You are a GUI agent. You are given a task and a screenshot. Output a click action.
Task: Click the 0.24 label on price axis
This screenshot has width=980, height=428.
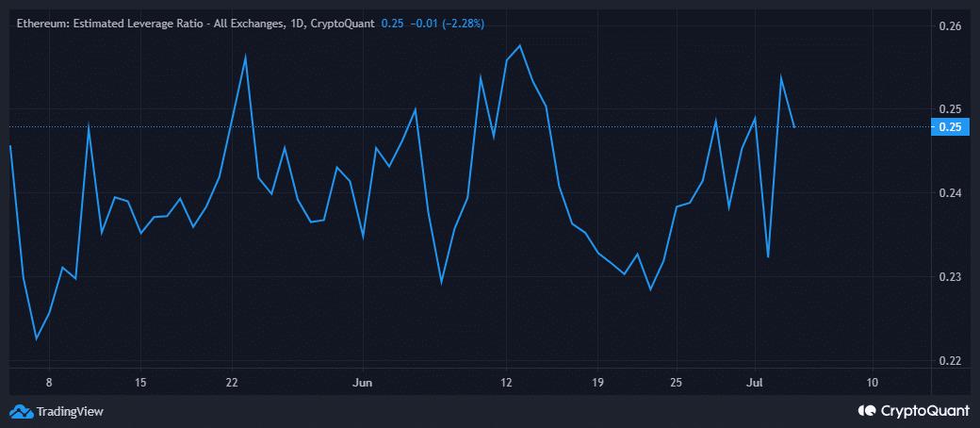click(x=950, y=193)
